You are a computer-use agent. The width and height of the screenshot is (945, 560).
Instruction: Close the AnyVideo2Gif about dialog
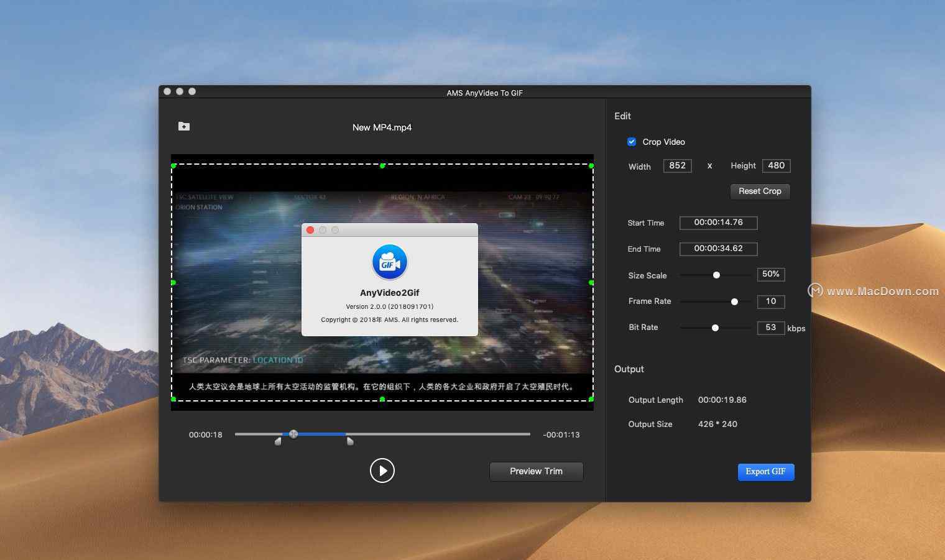pyautogui.click(x=310, y=230)
